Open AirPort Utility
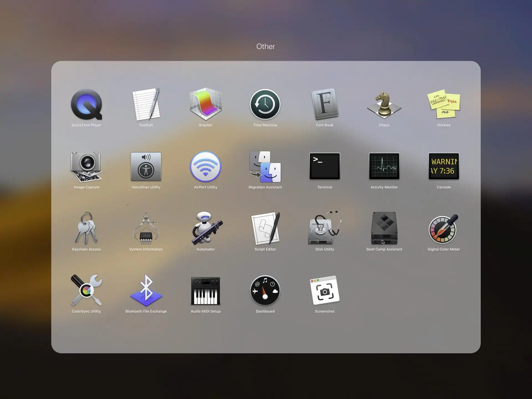Viewport: 532px width, 399px height. pyautogui.click(x=206, y=166)
